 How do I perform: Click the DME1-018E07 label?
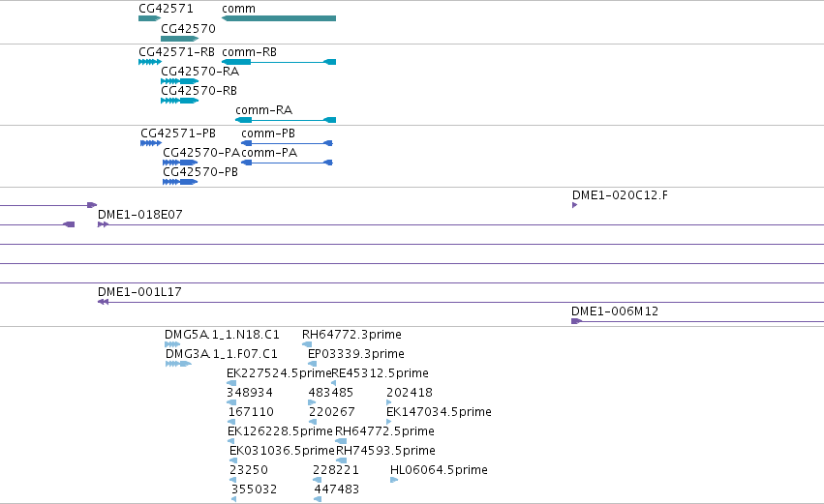[139, 215]
